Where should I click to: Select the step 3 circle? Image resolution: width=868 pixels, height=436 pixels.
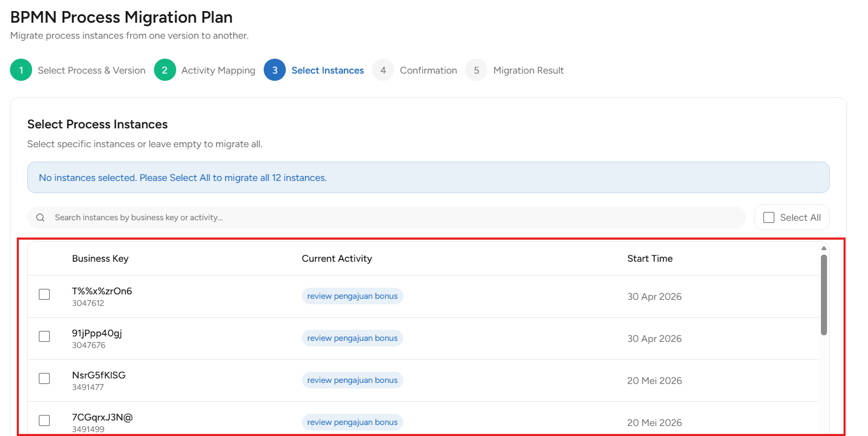pos(275,70)
